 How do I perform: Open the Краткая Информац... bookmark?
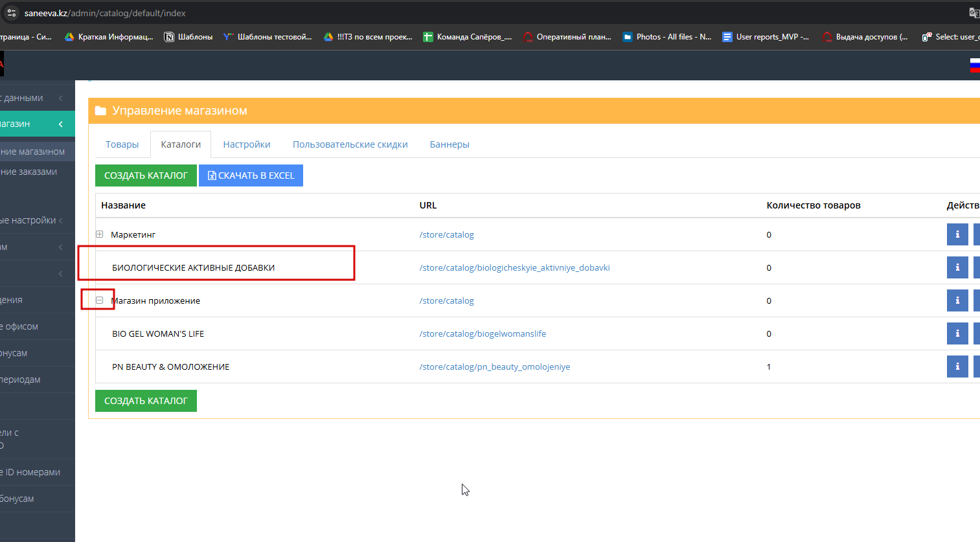coord(109,37)
